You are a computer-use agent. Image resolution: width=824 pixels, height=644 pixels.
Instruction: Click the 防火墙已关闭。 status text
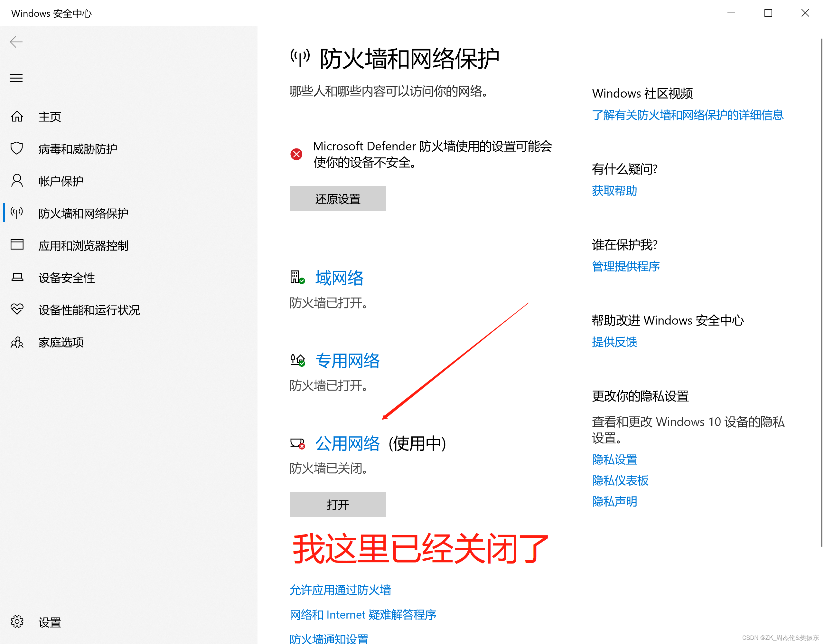click(329, 469)
